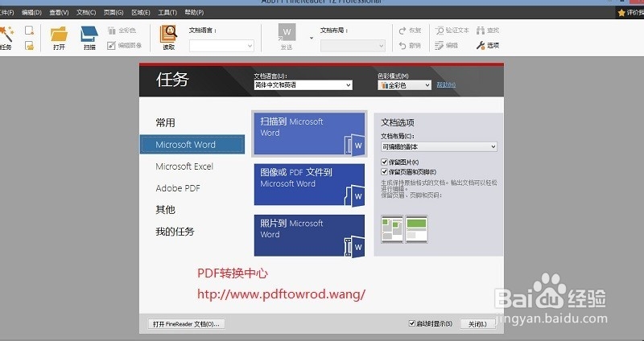Open the 工具(T) menu
The height and width of the screenshot is (341, 644).
[167, 13]
